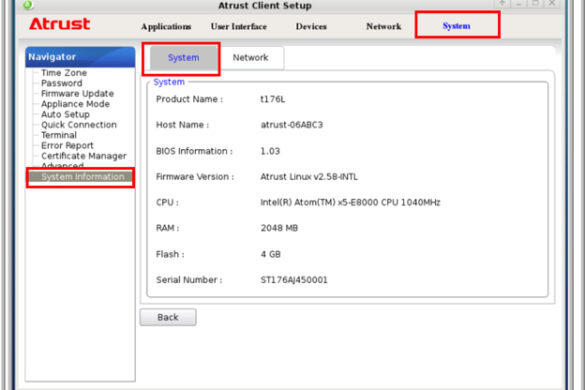
Task: Click Flash value 4 GB
Action: pos(270,254)
